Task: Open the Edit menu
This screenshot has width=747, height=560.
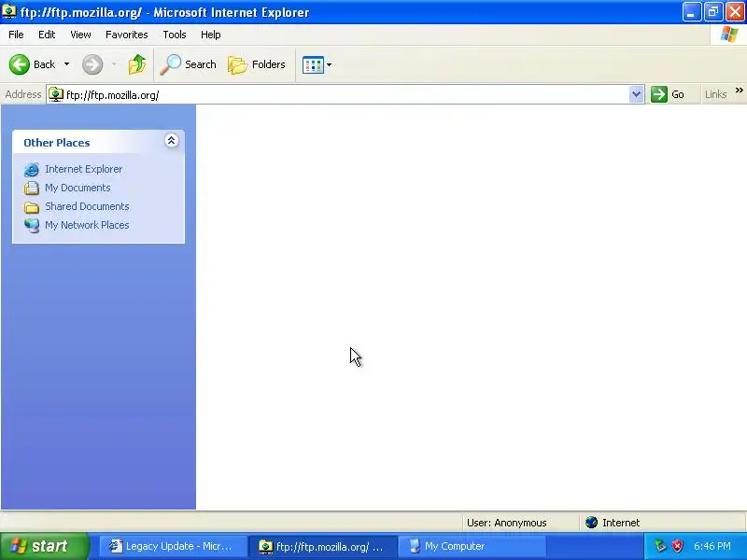Action: coord(47,35)
